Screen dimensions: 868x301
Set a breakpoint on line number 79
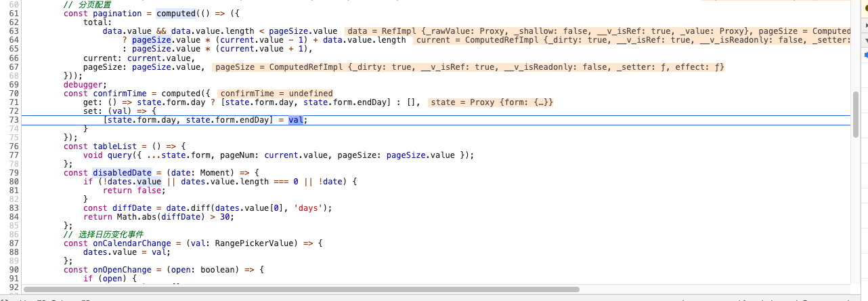point(14,172)
